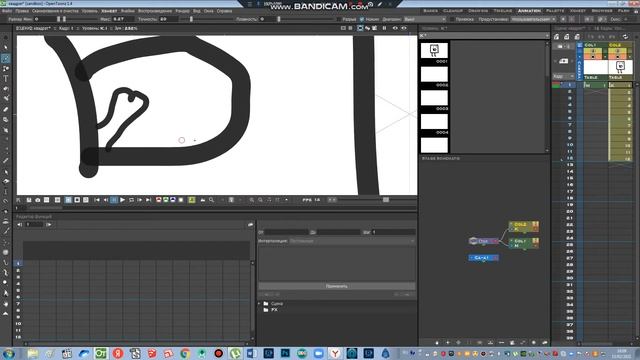Click the save icon in viewer bar
The width and height of the screenshot is (640, 360).
[29, 200]
